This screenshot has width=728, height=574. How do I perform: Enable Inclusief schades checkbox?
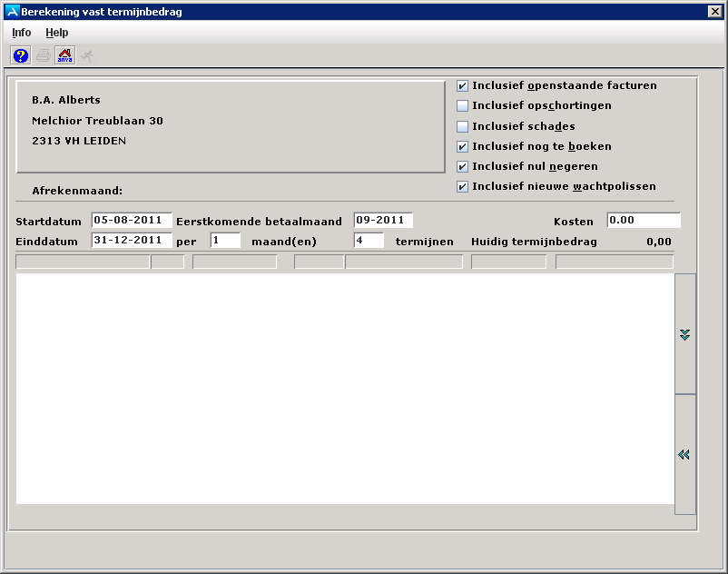click(x=463, y=127)
